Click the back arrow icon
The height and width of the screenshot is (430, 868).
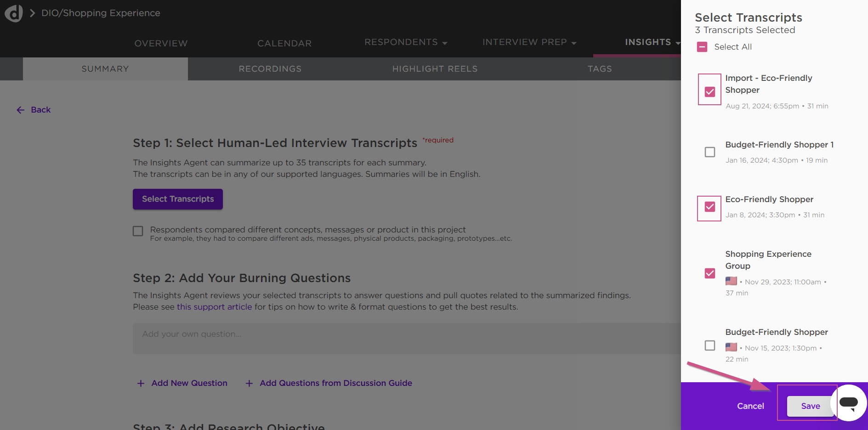pyautogui.click(x=20, y=110)
